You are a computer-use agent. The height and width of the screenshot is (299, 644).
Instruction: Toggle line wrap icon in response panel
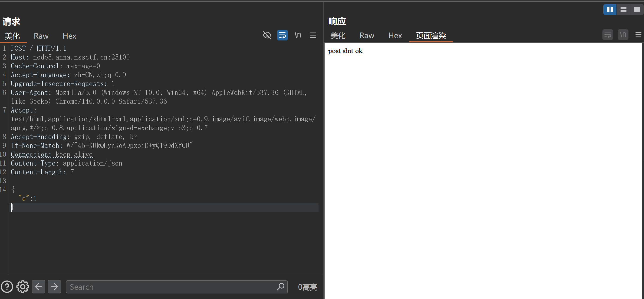(x=608, y=35)
